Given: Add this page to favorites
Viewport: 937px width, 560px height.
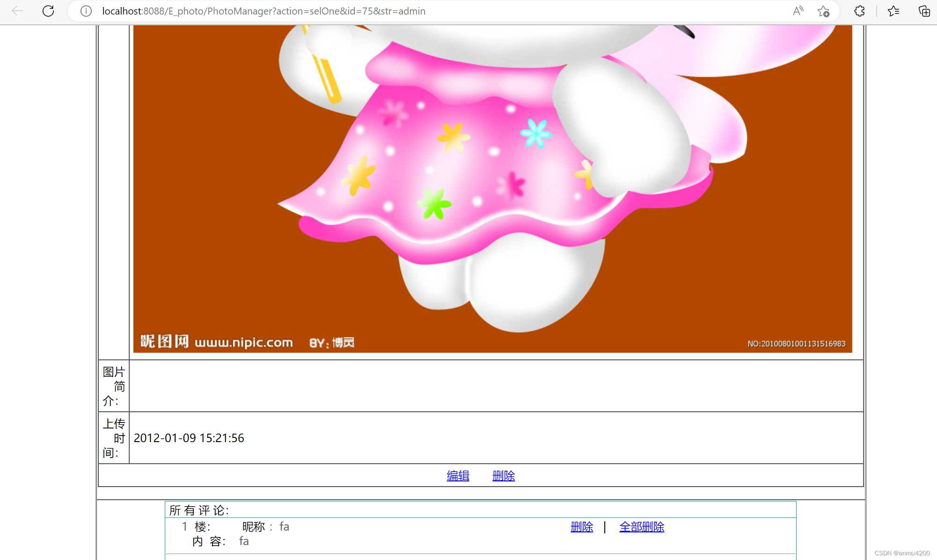Looking at the screenshot, I should pos(824,11).
